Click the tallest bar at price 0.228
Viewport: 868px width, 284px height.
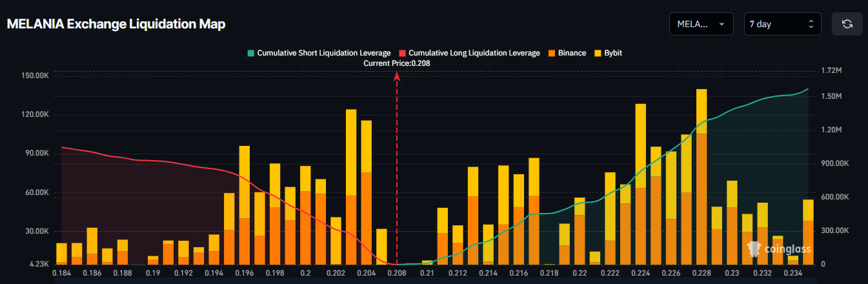701,177
